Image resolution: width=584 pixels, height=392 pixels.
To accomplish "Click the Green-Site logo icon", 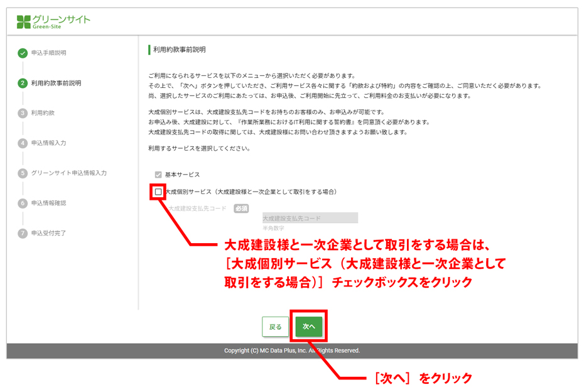I will click(x=23, y=22).
